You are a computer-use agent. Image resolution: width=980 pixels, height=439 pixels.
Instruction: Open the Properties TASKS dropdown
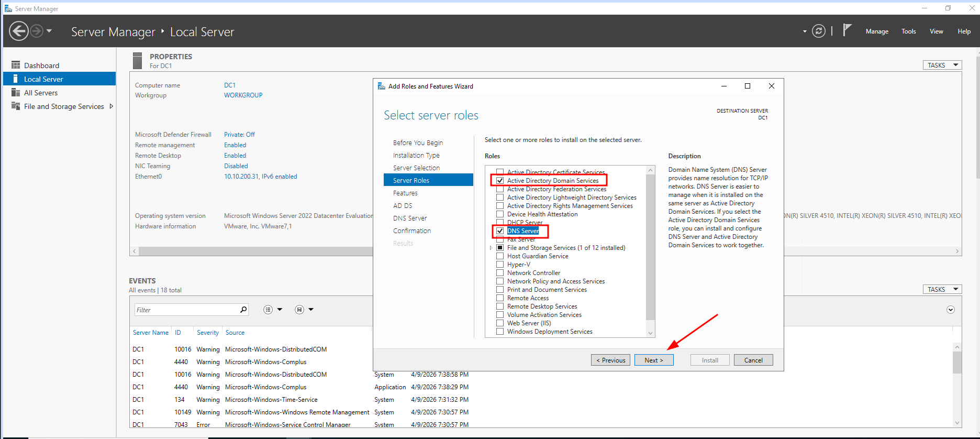(942, 65)
